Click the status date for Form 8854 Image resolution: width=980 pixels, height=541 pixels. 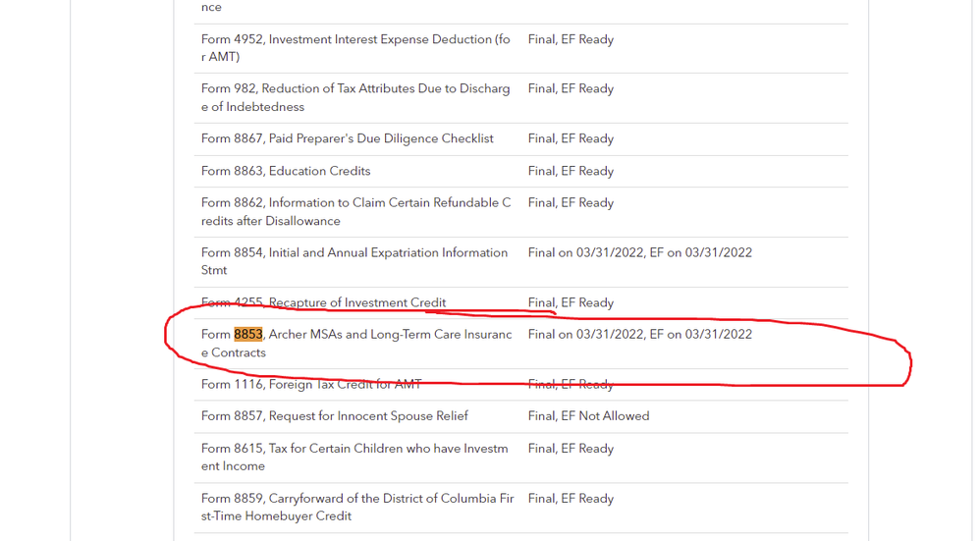pyautogui.click(x=639, y=252)
